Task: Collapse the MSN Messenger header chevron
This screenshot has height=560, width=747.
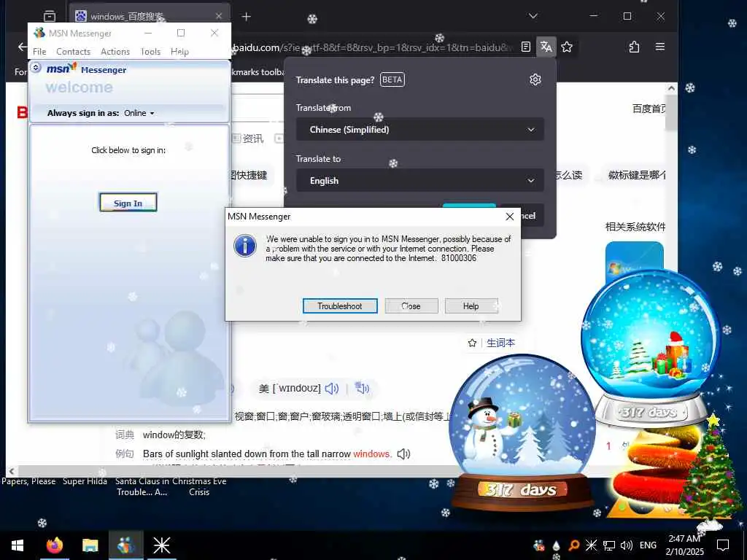Action: (36, 68)
